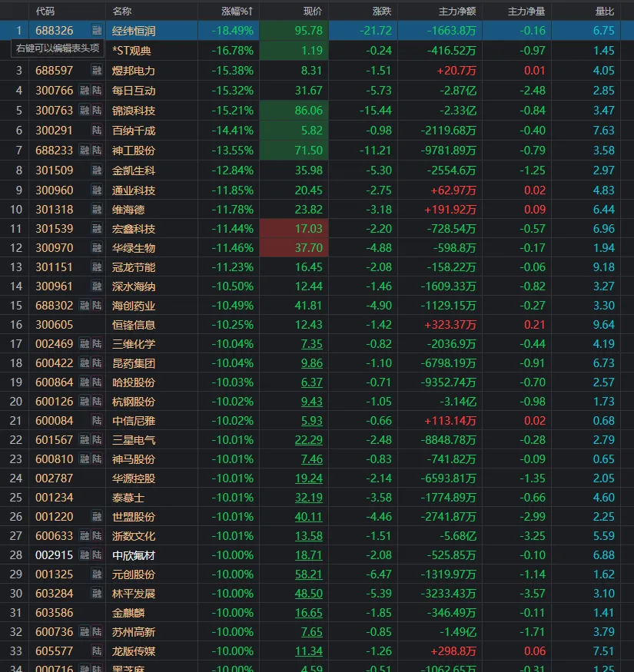The image size is (634, 672).
Task: Click the underlined price 9.86
Action: [311, 363]
